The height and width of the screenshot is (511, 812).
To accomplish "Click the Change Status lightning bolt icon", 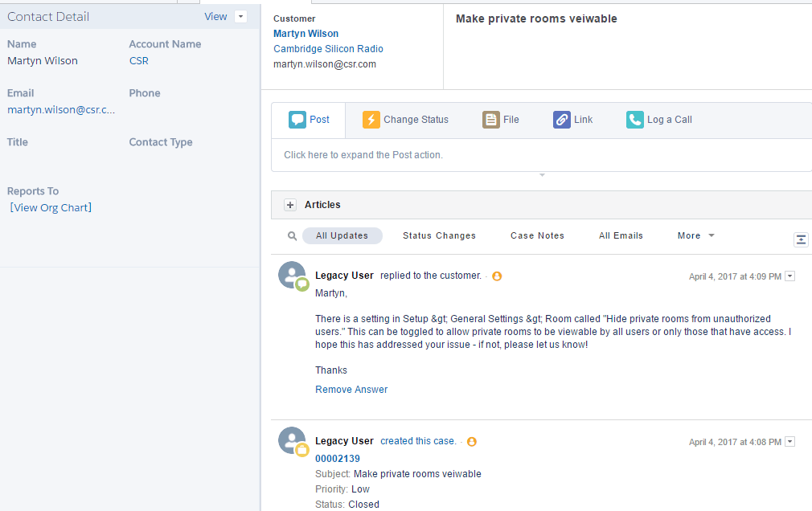I will click(x=371, y=119).
